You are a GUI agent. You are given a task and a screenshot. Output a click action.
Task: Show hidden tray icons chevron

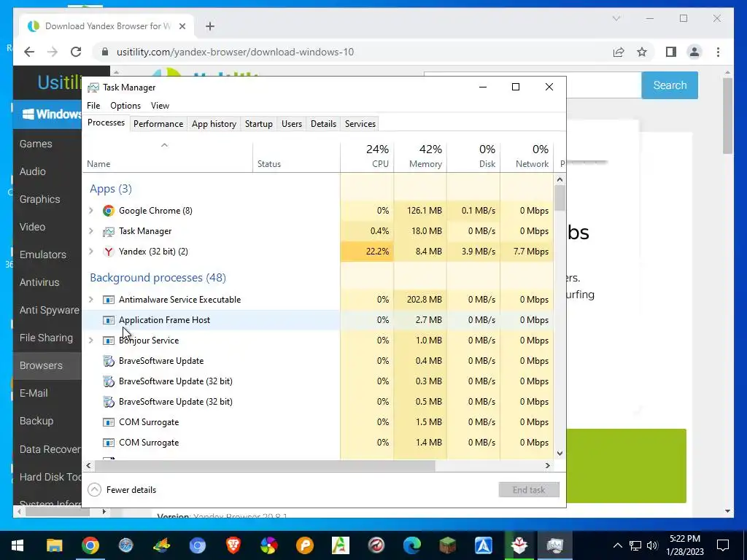coord(617,545)
